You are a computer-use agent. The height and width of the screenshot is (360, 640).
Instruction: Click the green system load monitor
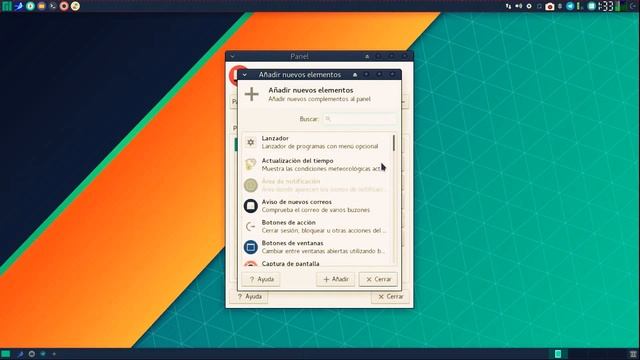click(x=621, y=6)
